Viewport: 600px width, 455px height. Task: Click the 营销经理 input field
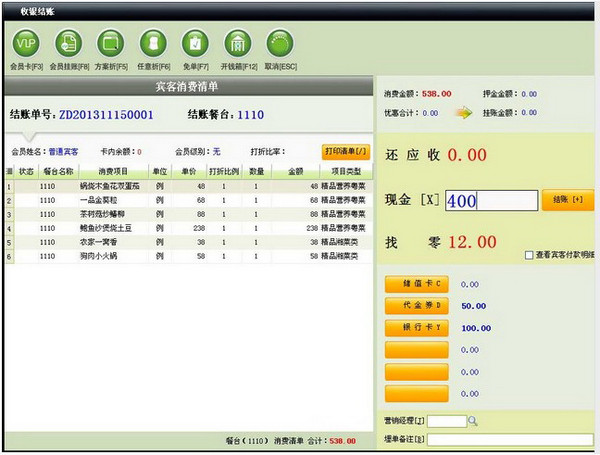[x=447, y=421]
